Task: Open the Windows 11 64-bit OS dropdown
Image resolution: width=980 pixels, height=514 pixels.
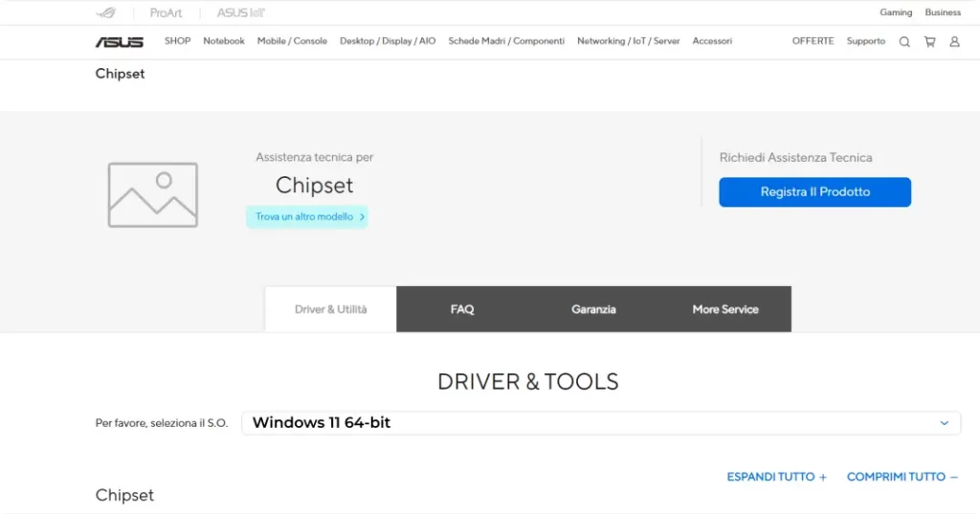Action: coord(601,423)
